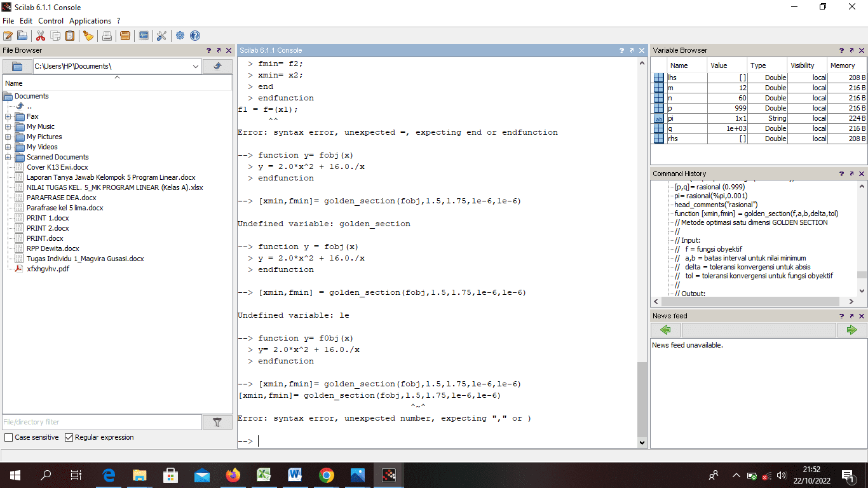
Task: Click News feed previous green arrow
Action: coord(665,330)
